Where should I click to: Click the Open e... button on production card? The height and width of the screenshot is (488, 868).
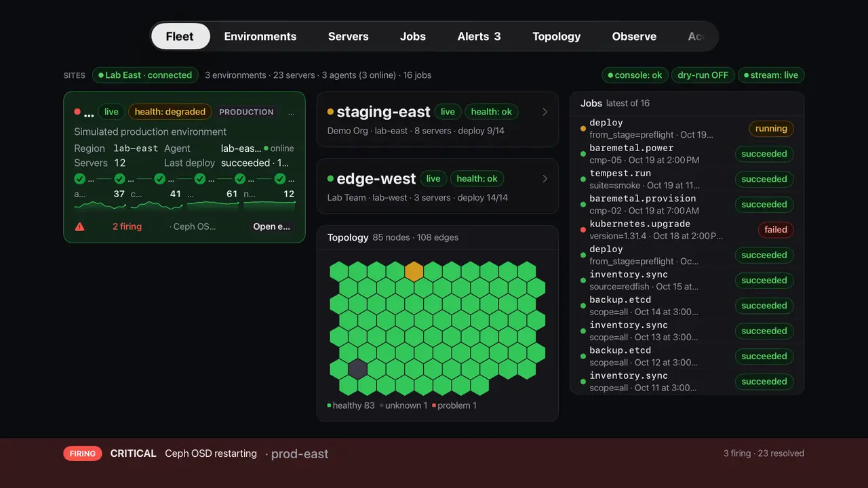pyautogui.click(x=271, y=226)
